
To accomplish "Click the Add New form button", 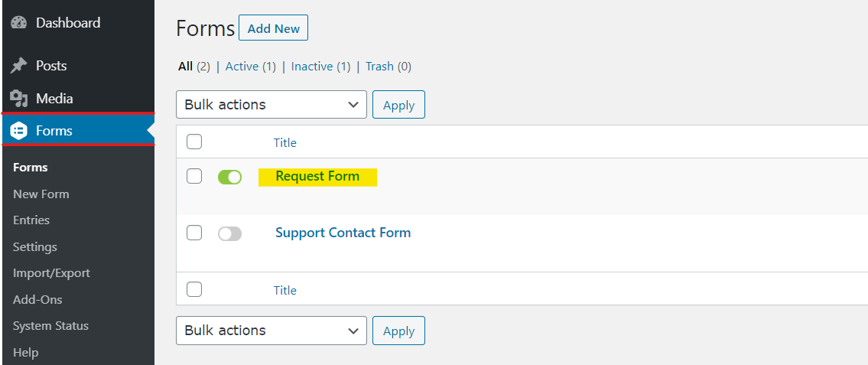I will 274,28.
